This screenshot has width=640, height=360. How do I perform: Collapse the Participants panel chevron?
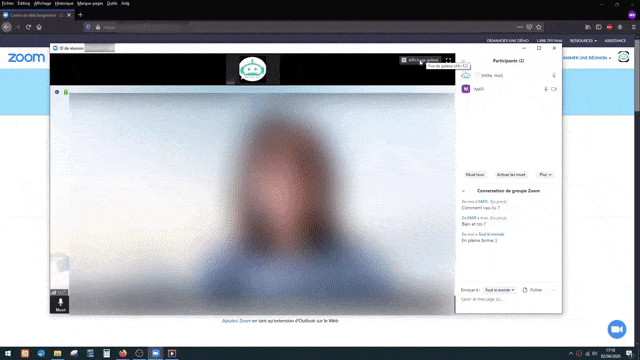point(463,61)
